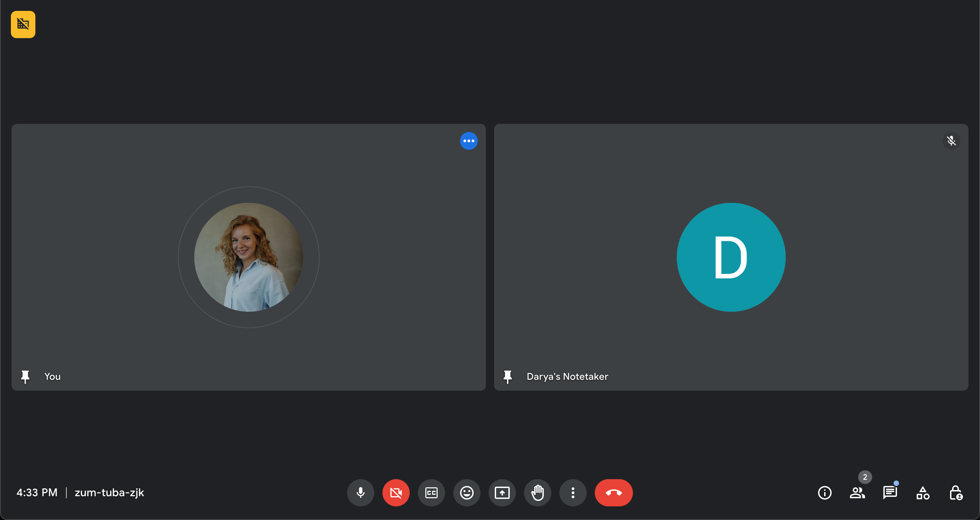Mute the microphone
The image size is (980, 520).
(x=360, y=493)
